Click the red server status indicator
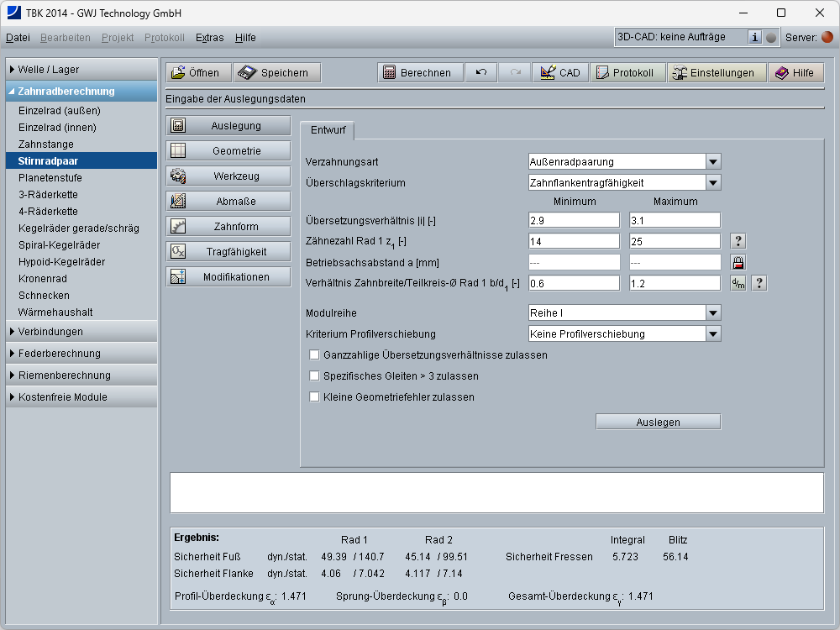 pyautogui.click(x=827, y=37)
